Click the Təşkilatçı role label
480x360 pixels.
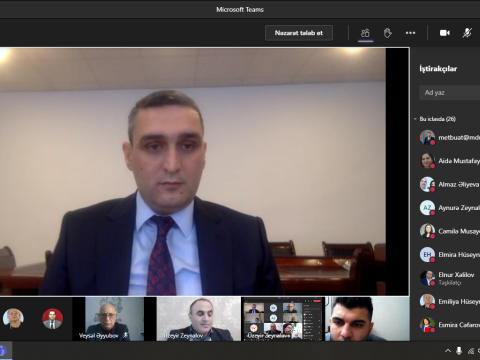(x=449, y=283)
